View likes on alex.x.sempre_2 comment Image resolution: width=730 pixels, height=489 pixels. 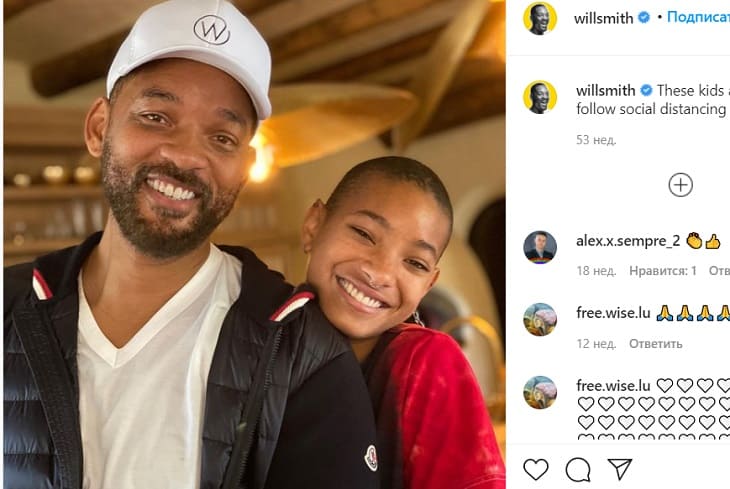click(663, 271)
